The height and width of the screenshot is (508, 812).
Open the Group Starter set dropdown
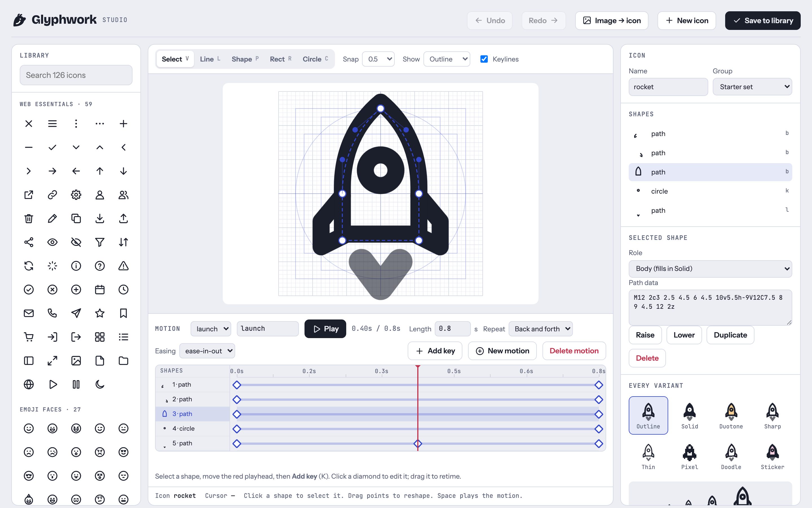752,87
